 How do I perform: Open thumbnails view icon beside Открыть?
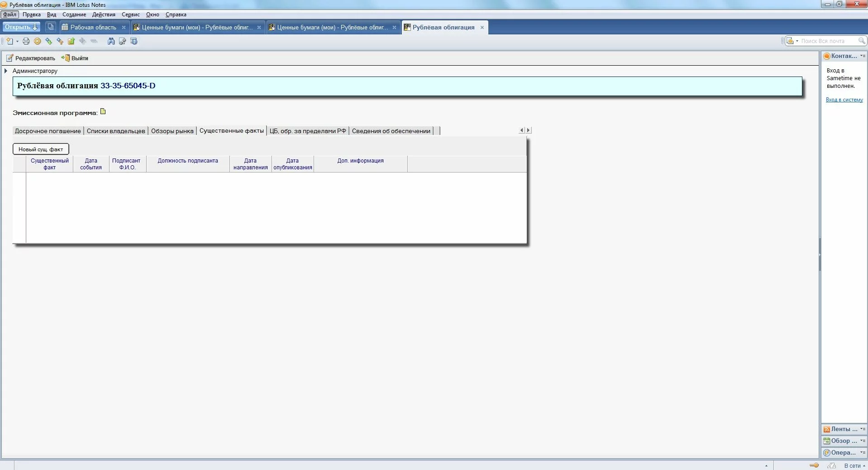(x=51, y=27)
